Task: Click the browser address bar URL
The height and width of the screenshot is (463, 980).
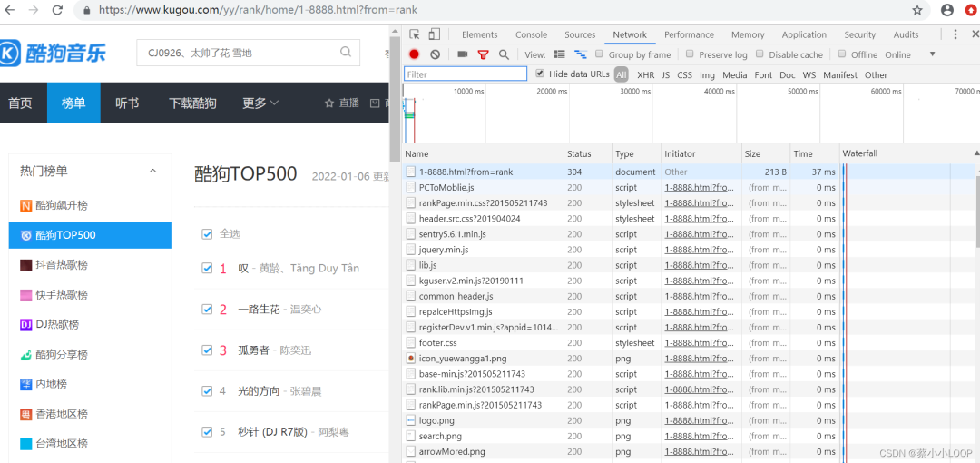Action: coord(258,10)
